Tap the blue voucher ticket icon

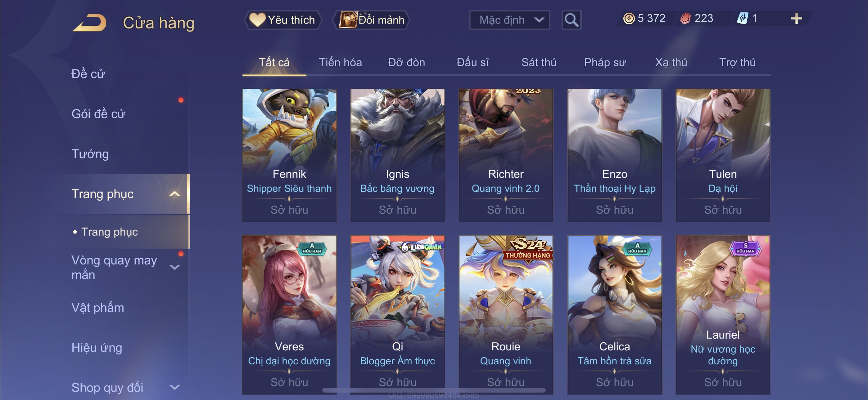click(x=742, y=18)
